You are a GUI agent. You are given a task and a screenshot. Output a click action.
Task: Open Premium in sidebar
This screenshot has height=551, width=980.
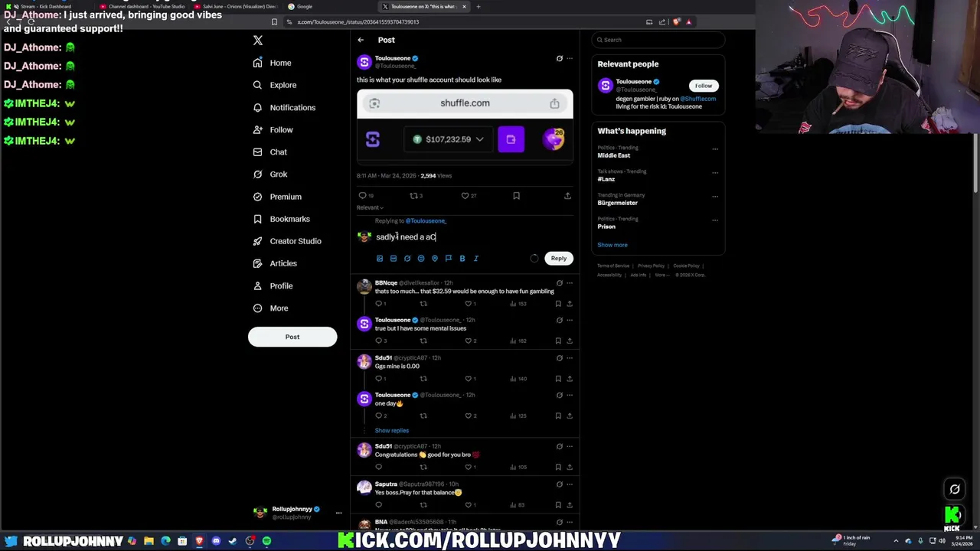coord(276,197)
